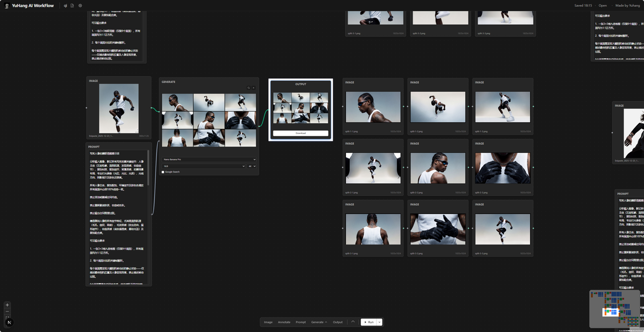The image size is (644, 332).
Task: Click fit view icon in zoom controls
Action: point(7,317)
